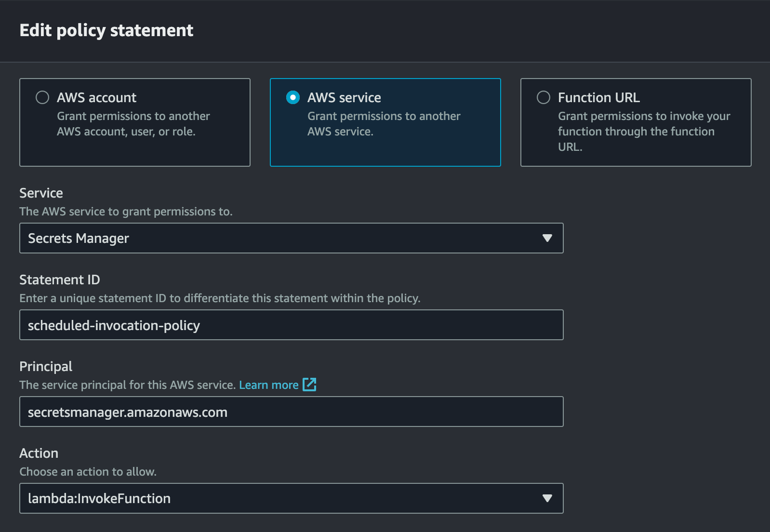Click the 'Grant permissions to another AWS service.' description

tap(384, 124)
